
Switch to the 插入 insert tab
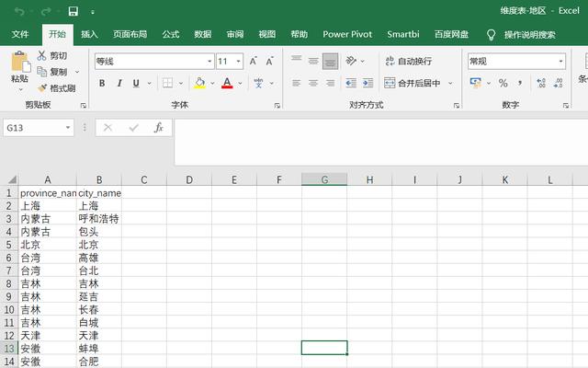tap(89, 35)
